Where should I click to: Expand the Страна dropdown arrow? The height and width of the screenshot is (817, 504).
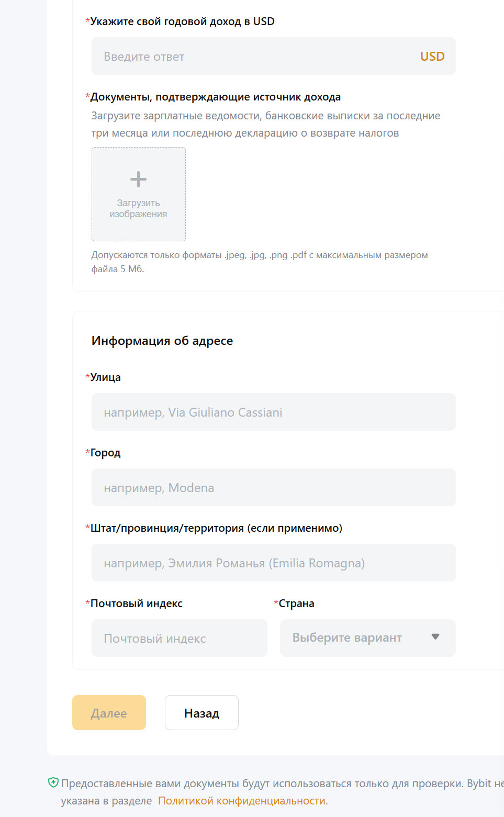(x=435, y=637)
